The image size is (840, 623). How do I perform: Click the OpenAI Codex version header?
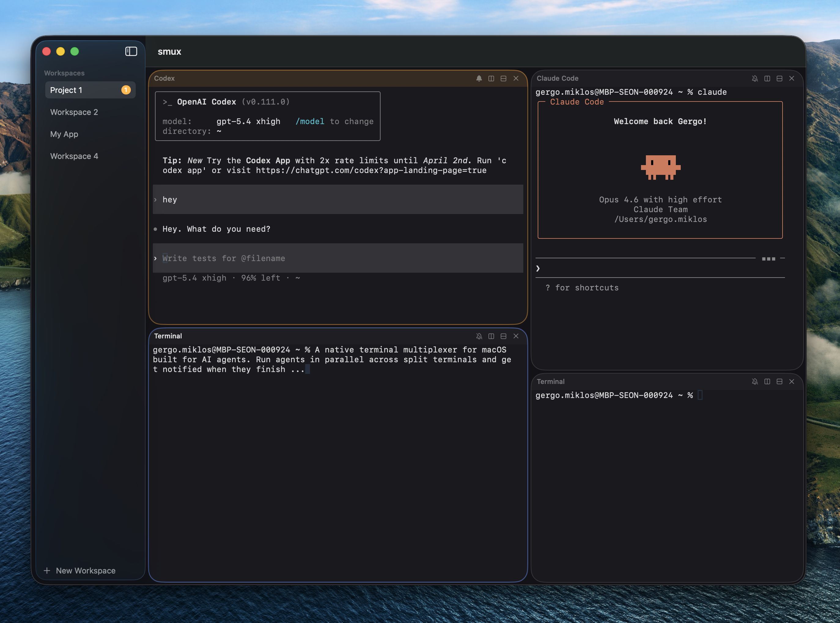(226, 102)
